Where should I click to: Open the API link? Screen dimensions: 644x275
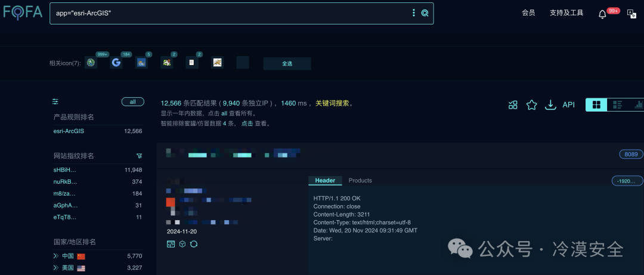568,105
